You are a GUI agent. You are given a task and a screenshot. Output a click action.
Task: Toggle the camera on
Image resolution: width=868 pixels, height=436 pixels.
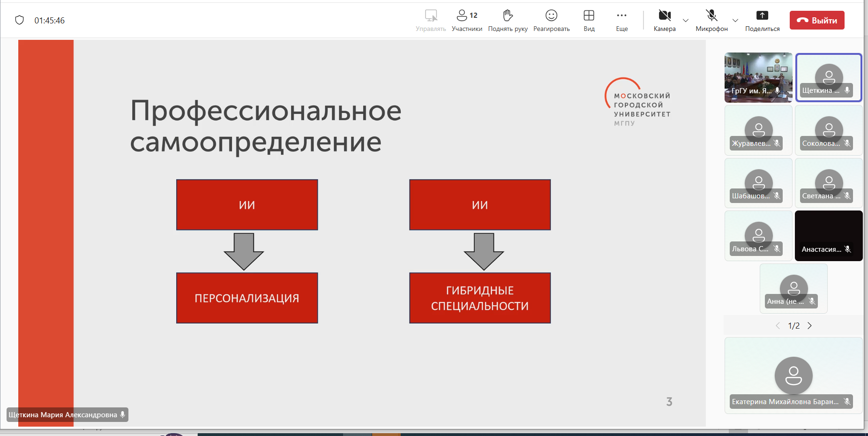click(x=664, y=16)
